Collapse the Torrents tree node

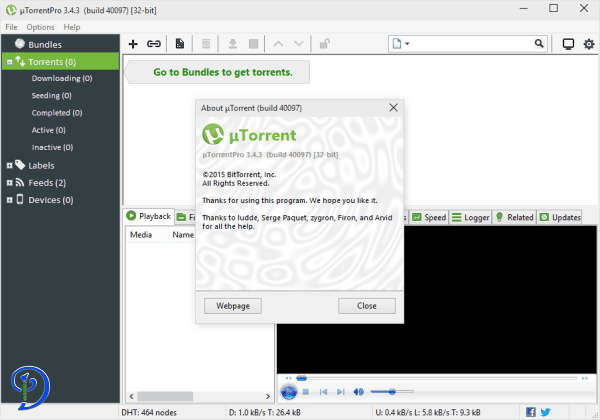pyautogui.click(x=10, y=62)
